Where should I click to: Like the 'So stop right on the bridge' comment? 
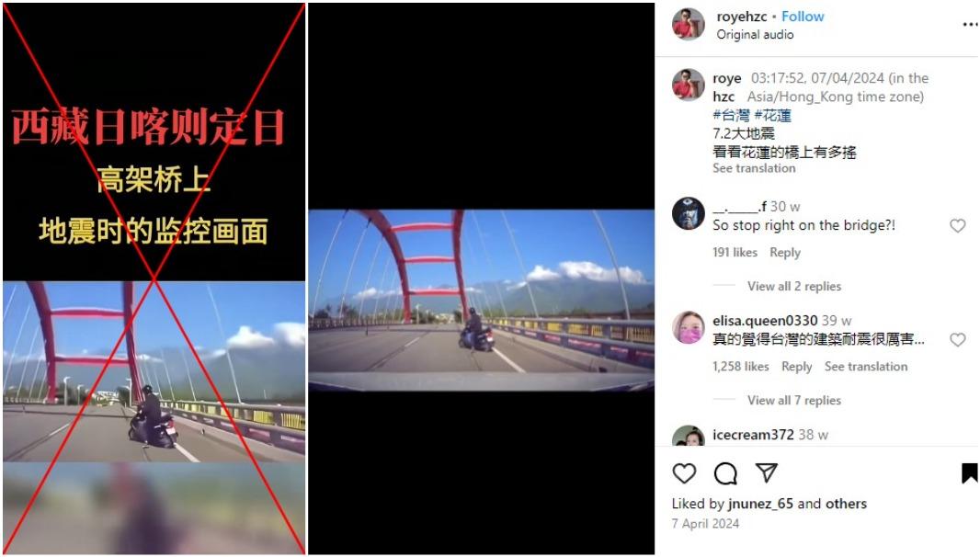958,226
